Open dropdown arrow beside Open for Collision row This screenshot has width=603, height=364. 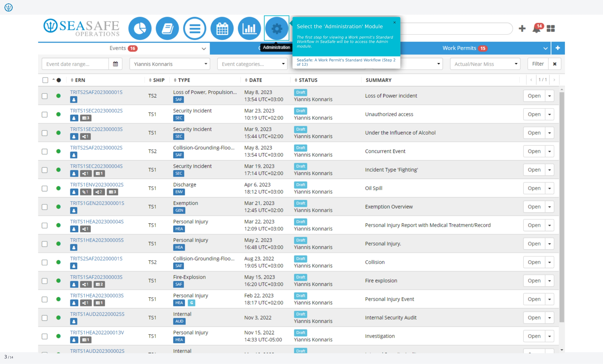[550, 263]
